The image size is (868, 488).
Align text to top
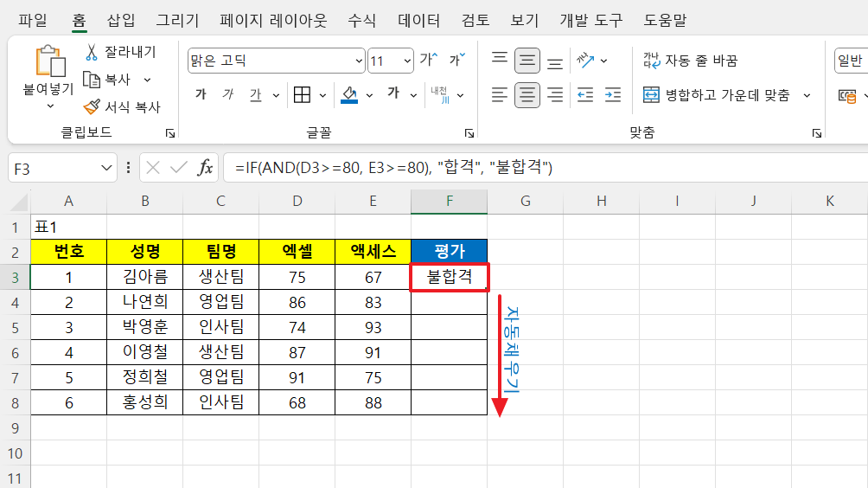500,60
